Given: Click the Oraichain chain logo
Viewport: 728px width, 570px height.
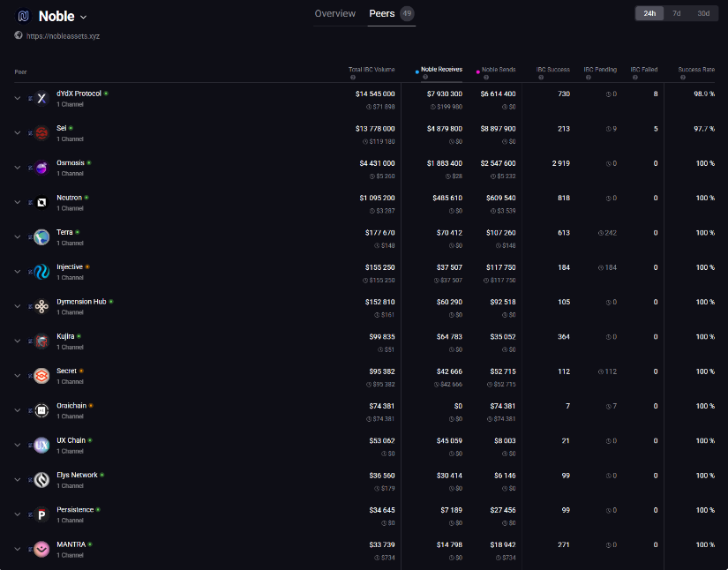Looking at the screenshot, I should pyautogui.click(x=41, y=410).
